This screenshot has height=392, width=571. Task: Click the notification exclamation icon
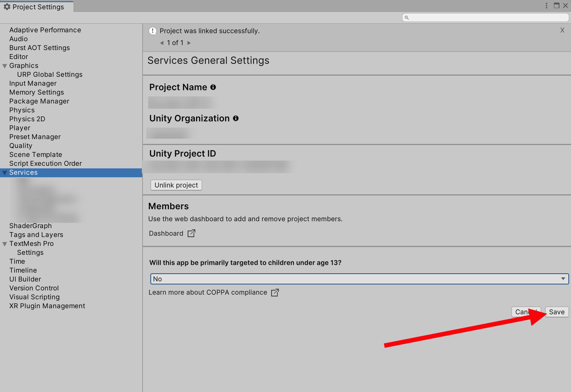point(153,31)
